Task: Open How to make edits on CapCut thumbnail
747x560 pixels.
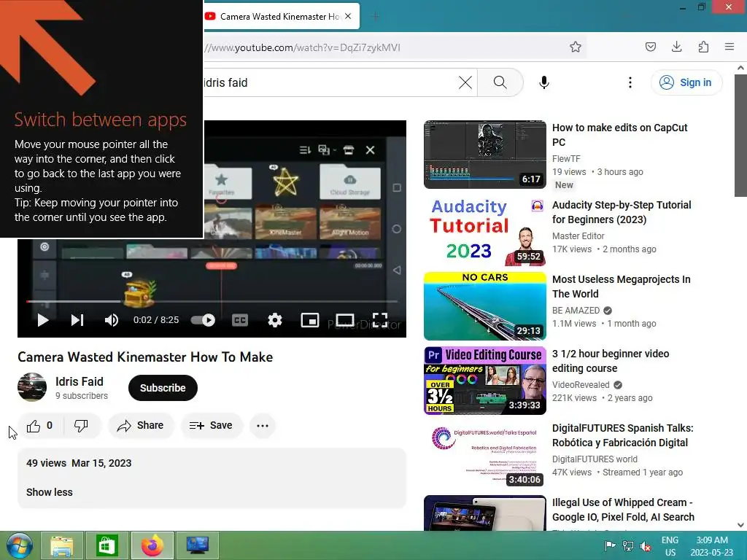Action: (485, 155)
